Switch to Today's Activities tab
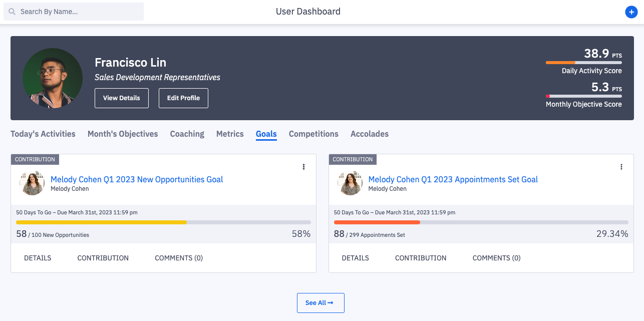Image resolution: width=644 pixels, height=321 pixels. coord(43,134)
